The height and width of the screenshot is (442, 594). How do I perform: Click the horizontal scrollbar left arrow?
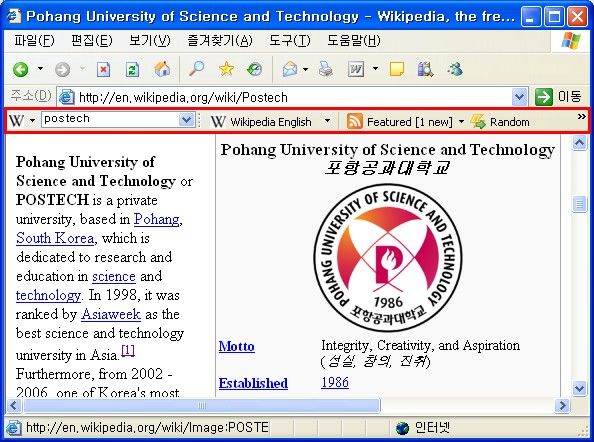(14, 406)
